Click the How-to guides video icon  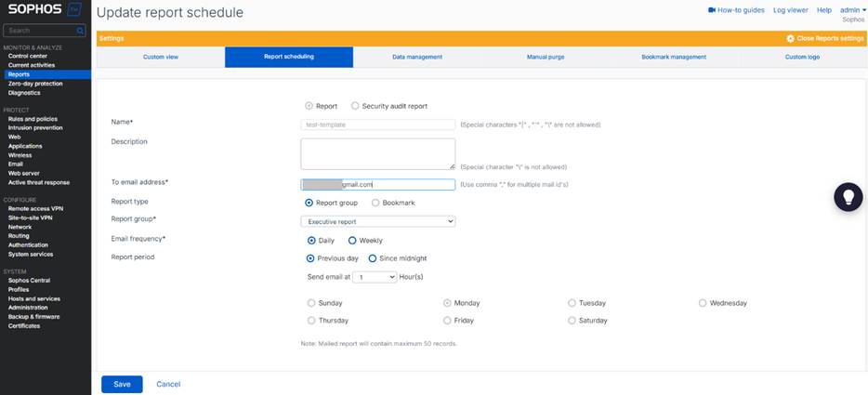coord(711,10)
